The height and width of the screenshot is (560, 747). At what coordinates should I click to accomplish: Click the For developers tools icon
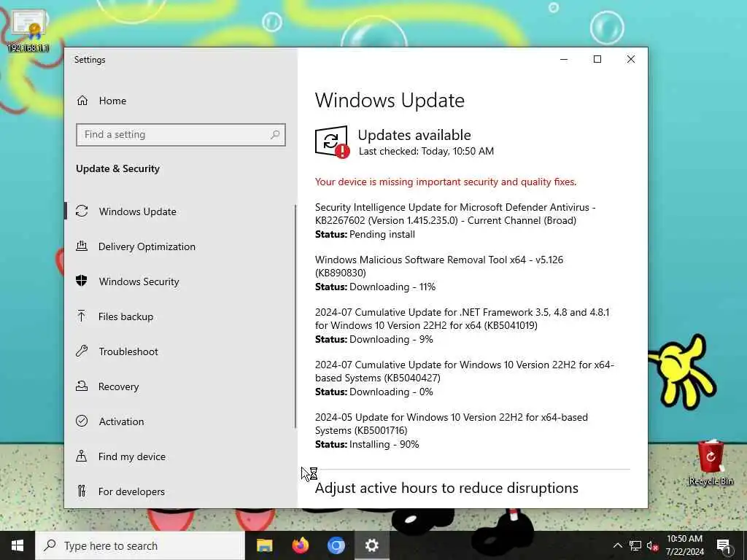[82, 491]
